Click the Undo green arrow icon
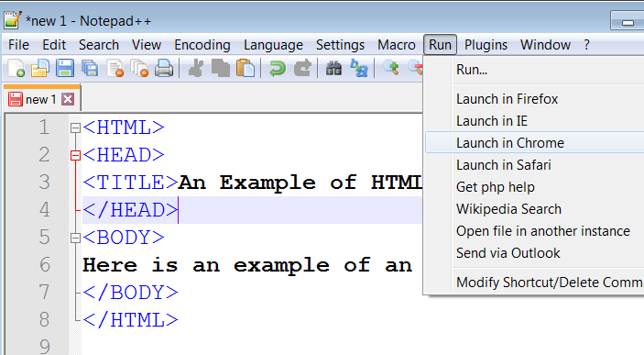This screenshot has width=644, height=355. tap(278, 68)
